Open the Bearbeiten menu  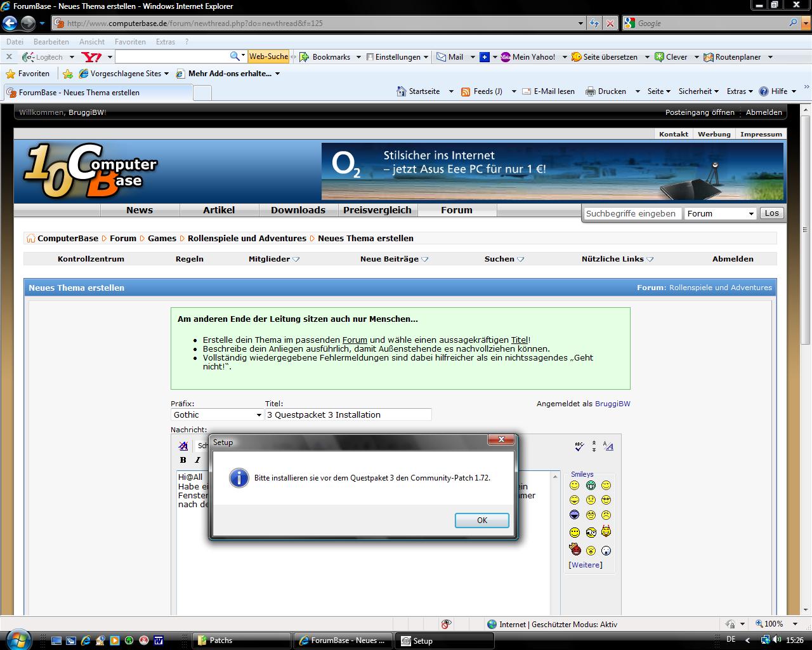[51, 42]
